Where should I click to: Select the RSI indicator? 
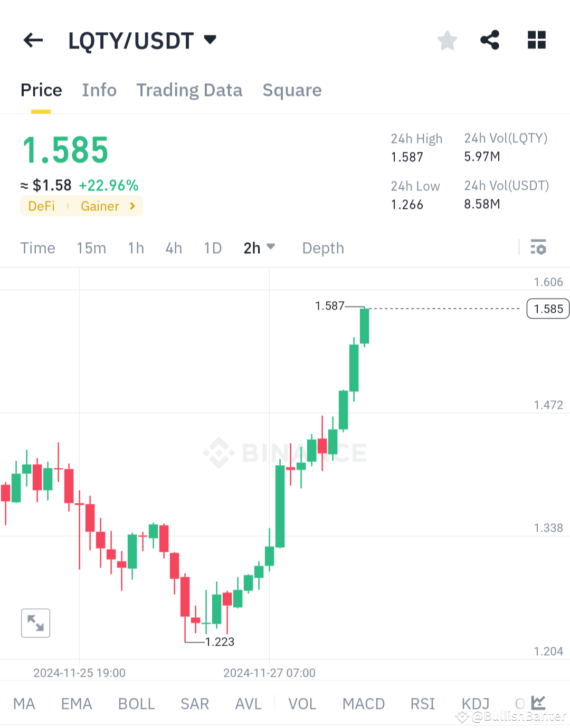pyautogui.click(x=422, y=704)
